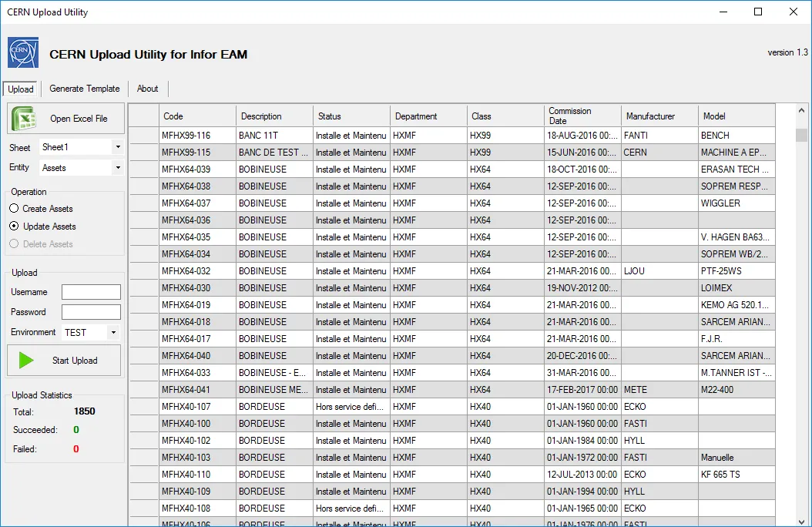Click the green Excel file icon
The image size is (812, 527).
[25, 119]
